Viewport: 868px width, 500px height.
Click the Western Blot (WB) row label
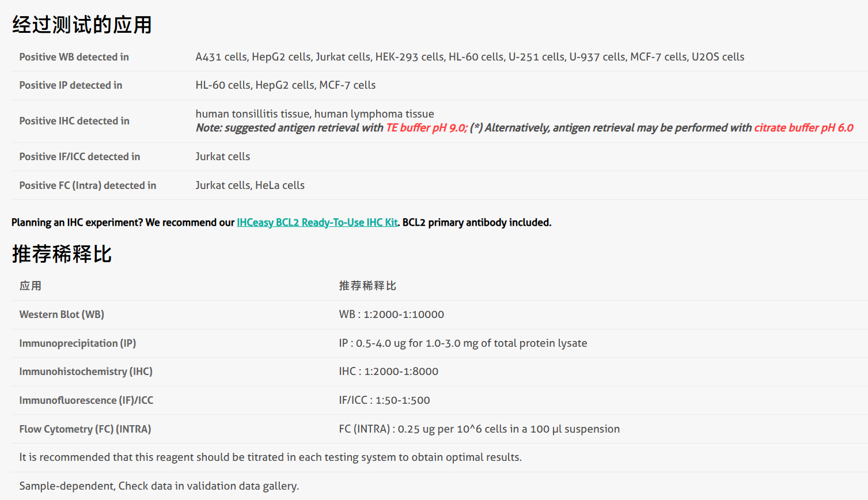tap(62, 315)
